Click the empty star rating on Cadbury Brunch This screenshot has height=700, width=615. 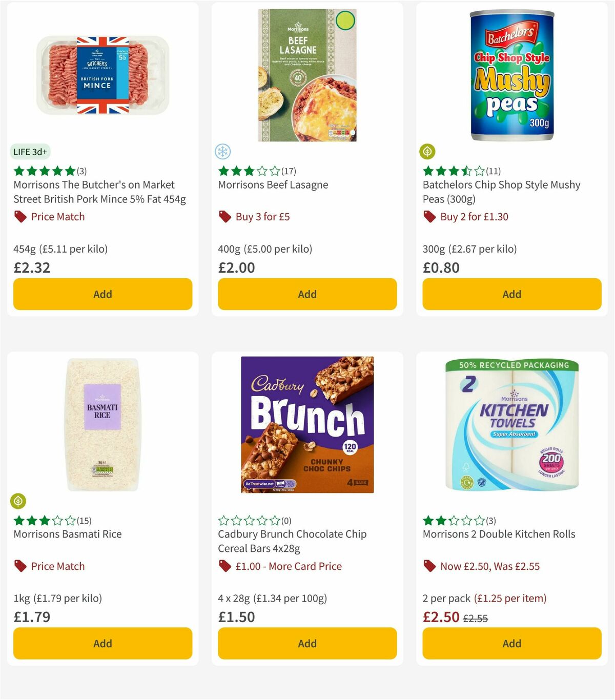[x=248, y=520]
